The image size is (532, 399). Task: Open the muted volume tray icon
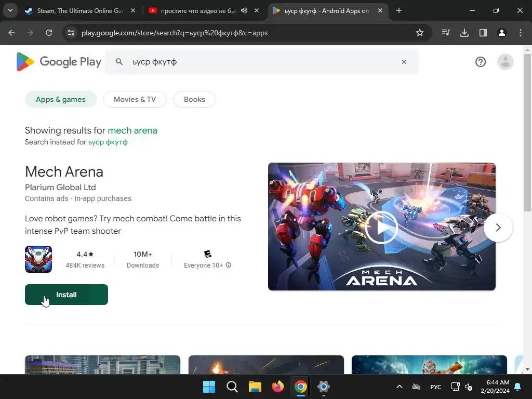[469, 387]
